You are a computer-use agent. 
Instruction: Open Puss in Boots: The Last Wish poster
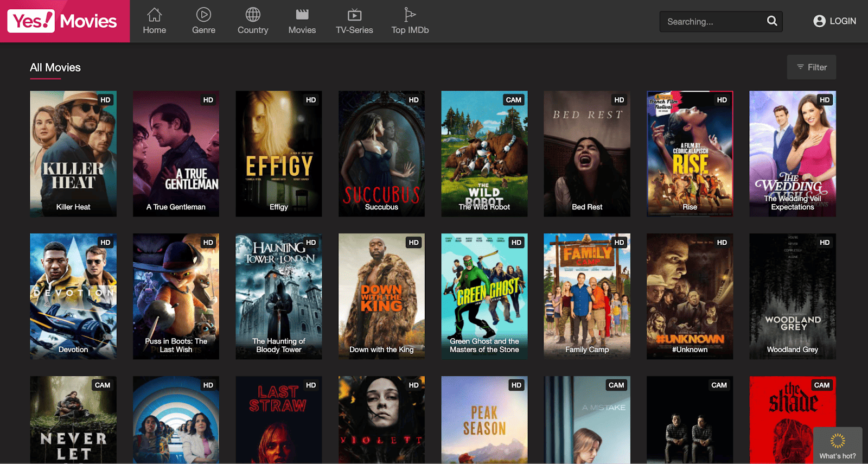176,296
